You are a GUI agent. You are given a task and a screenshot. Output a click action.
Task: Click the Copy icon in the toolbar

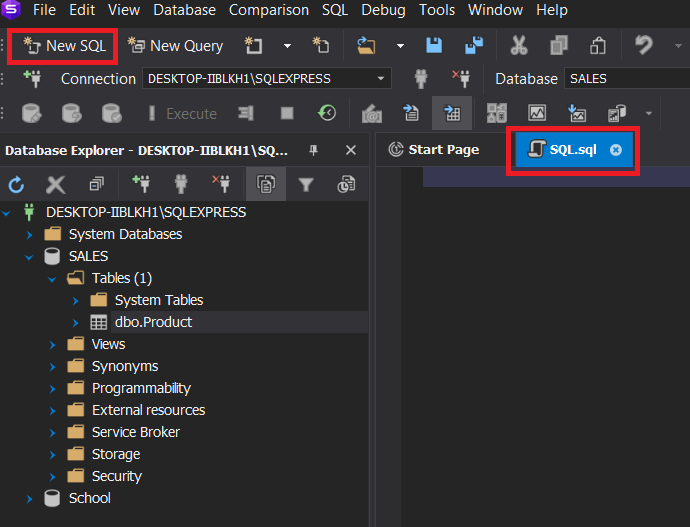click(558, 46)
